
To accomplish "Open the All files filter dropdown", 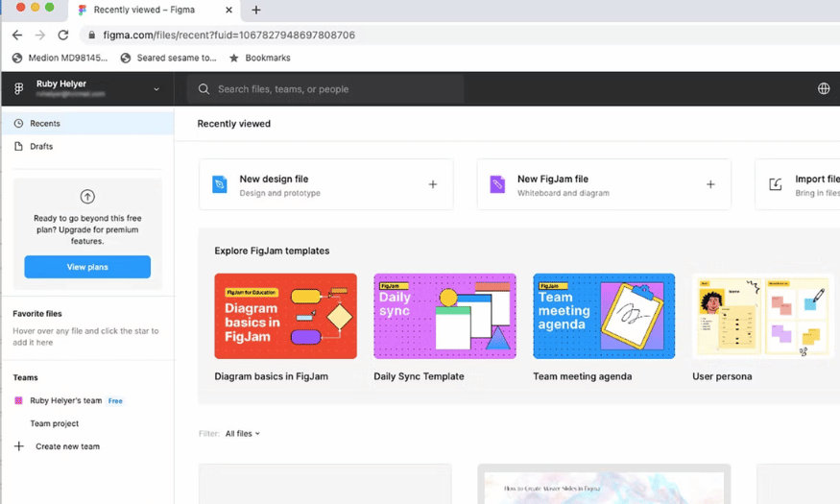I will coord(243,434).
